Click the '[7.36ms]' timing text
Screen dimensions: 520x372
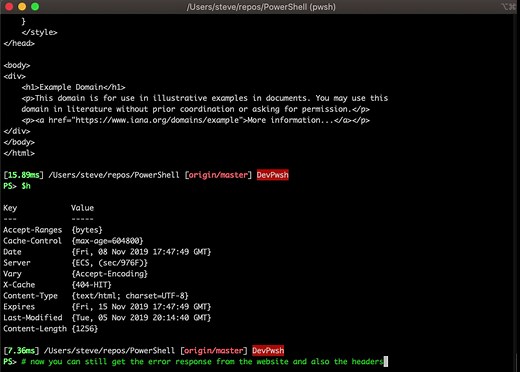coord(21,351)
